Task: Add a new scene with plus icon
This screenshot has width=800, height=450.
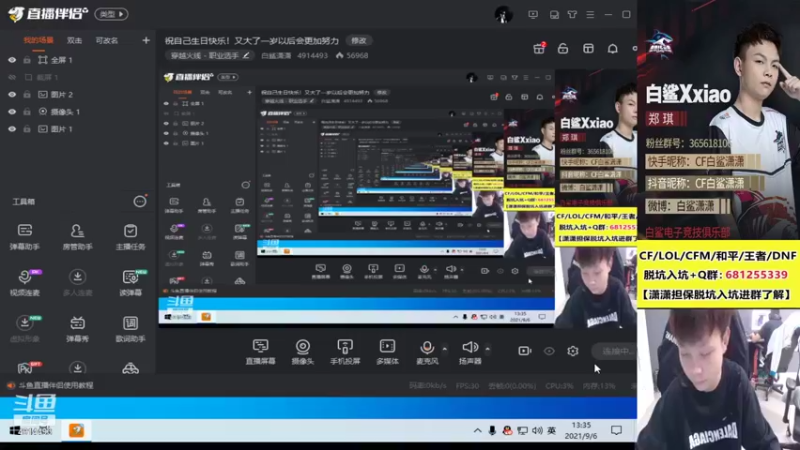Action: (x=146, y=40)
